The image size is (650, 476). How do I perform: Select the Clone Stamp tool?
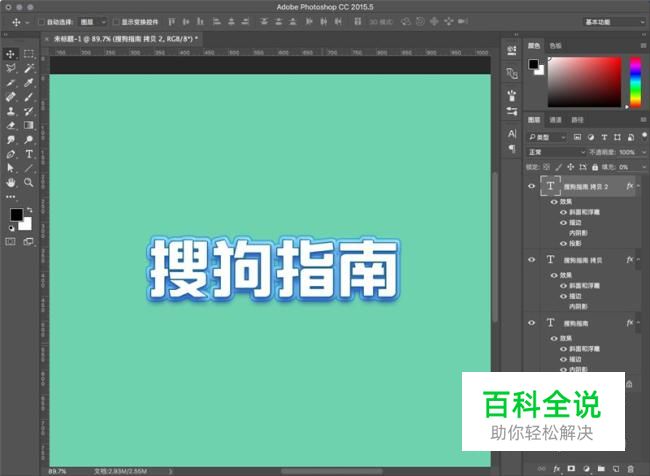(x=10, y=111)
